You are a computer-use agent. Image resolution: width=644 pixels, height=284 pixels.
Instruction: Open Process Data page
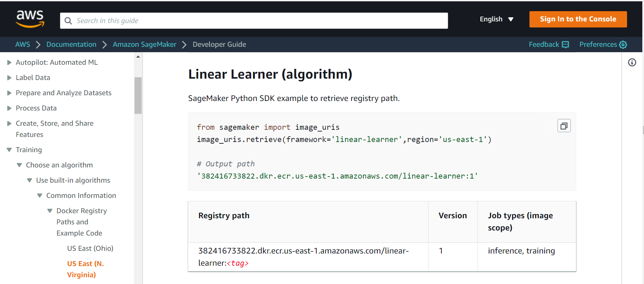(36, 108)
